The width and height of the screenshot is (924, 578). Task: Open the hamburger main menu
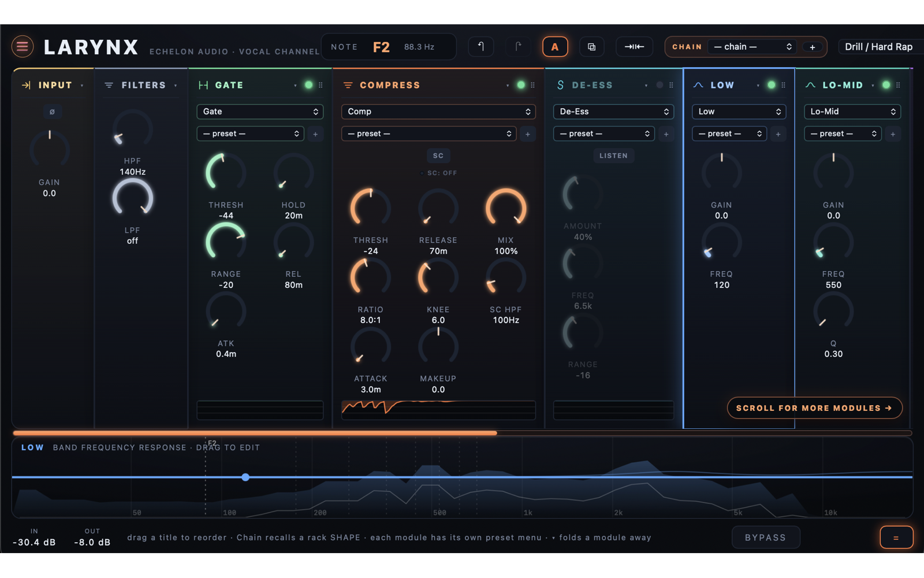point(23,47)
